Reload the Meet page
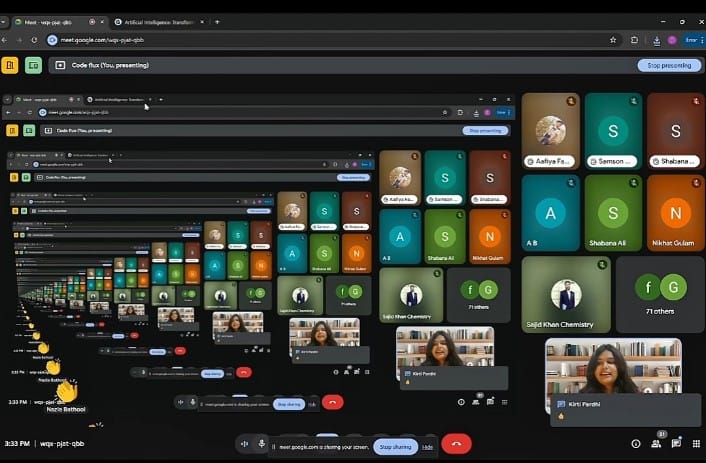The height and width of the screenshot is (463, 706). [x=34, y=40]
